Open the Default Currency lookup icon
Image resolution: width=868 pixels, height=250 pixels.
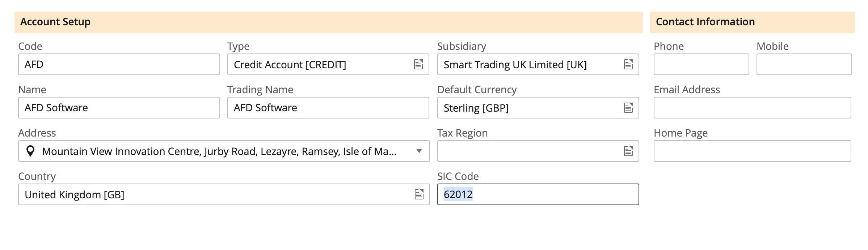(628, 108)
